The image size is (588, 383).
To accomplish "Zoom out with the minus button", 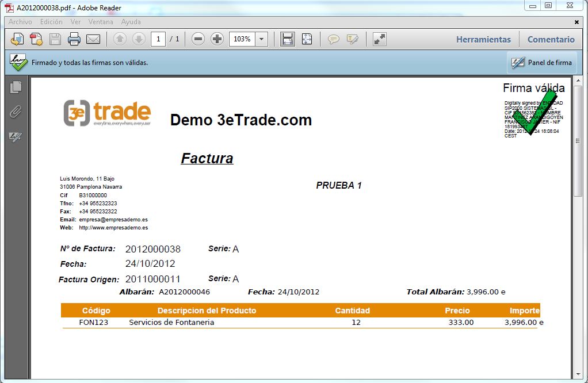I will pos(198,39).
